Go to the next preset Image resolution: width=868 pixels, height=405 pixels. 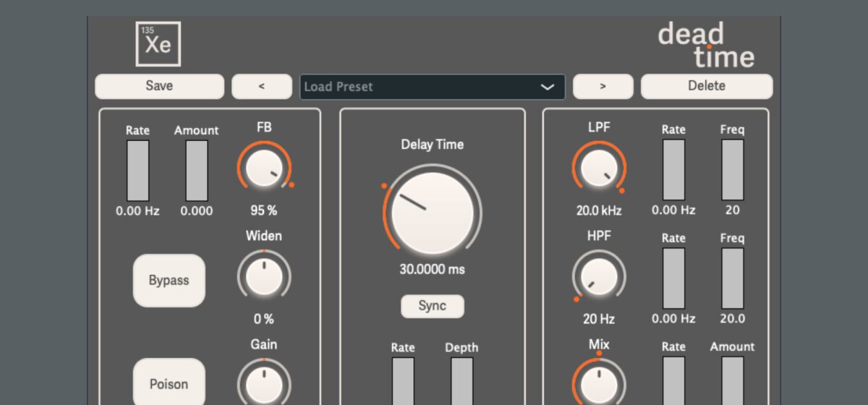[603, 87]
